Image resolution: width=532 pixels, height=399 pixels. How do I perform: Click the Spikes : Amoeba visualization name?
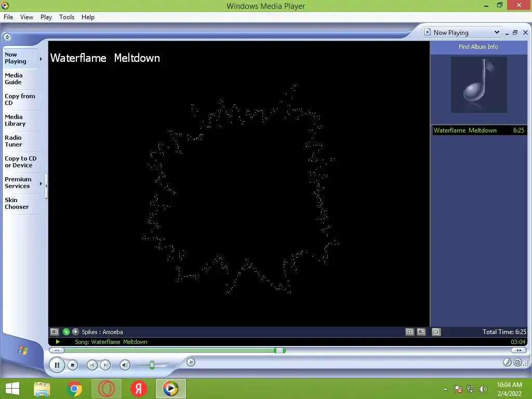pos(102,332)
